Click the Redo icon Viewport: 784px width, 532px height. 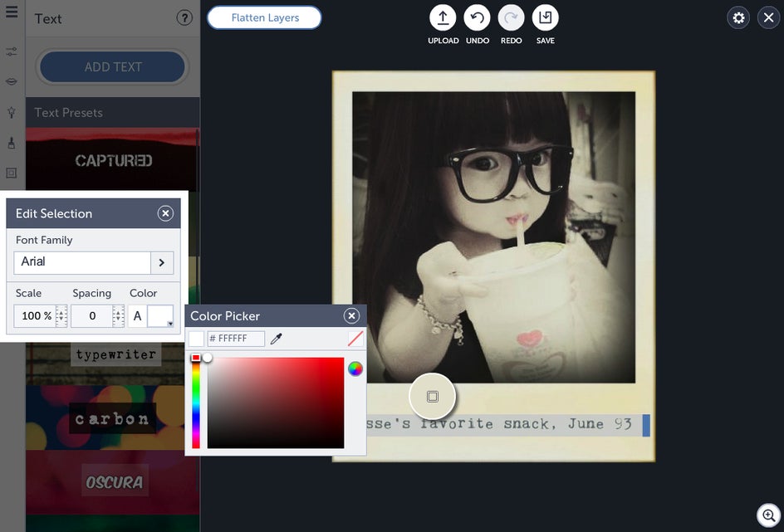(511, 18)
